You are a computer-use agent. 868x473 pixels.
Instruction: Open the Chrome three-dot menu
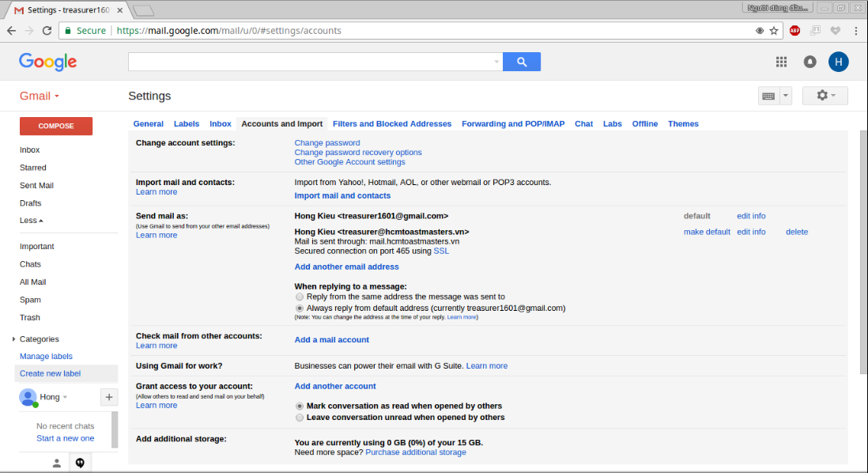856,31
